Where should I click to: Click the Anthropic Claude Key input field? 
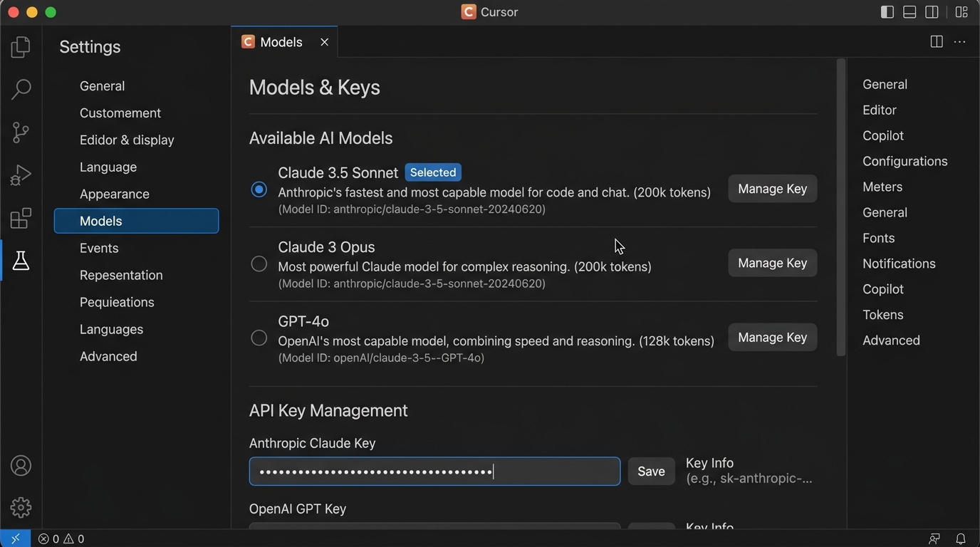pos(434,472)
